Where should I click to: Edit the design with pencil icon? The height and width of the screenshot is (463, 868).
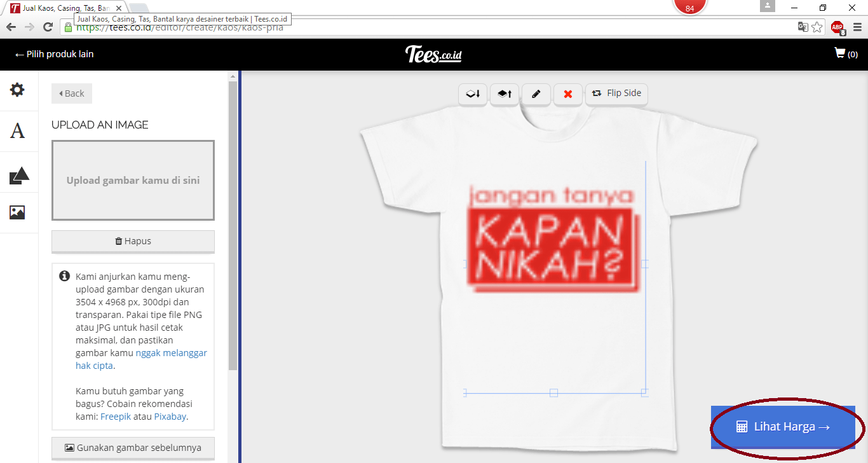pos(536,93)
